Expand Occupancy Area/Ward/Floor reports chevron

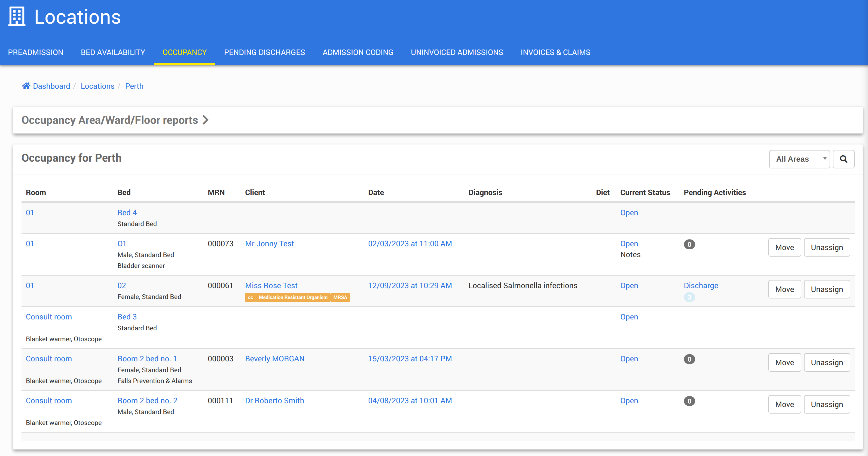[x=206, y=120]
